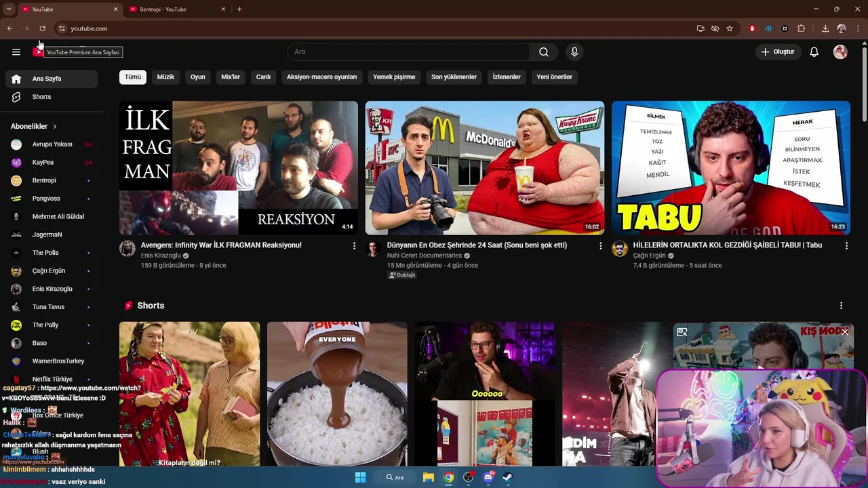Open Windows Start menu
Screen dimensions: 868x488
[360, 477]
